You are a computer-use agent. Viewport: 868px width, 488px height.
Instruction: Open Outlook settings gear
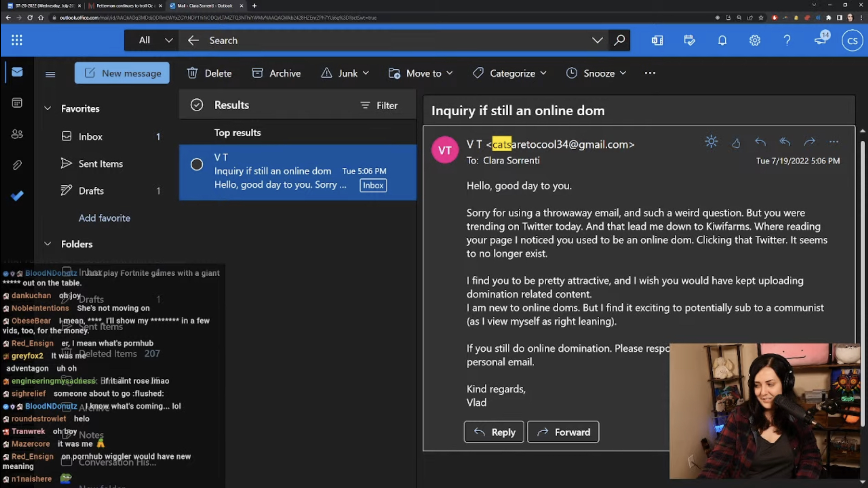tap(754, 40)
